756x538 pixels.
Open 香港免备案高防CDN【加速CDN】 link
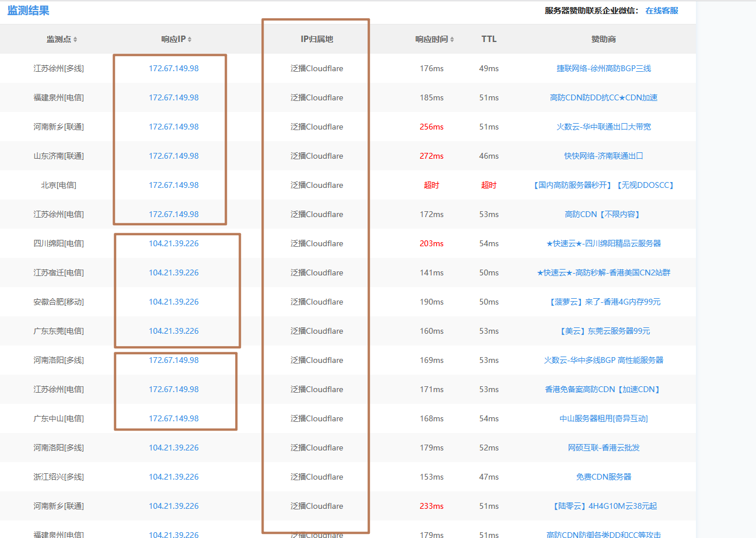(603, 389)
